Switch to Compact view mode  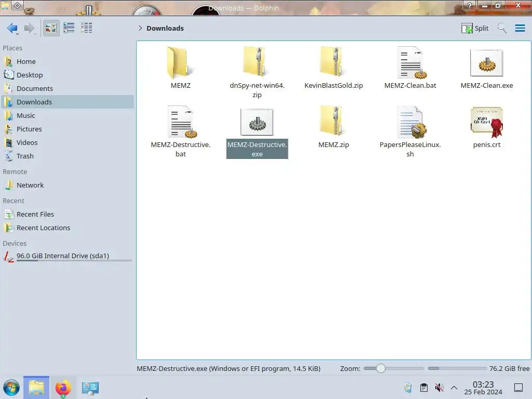(69, 28)
